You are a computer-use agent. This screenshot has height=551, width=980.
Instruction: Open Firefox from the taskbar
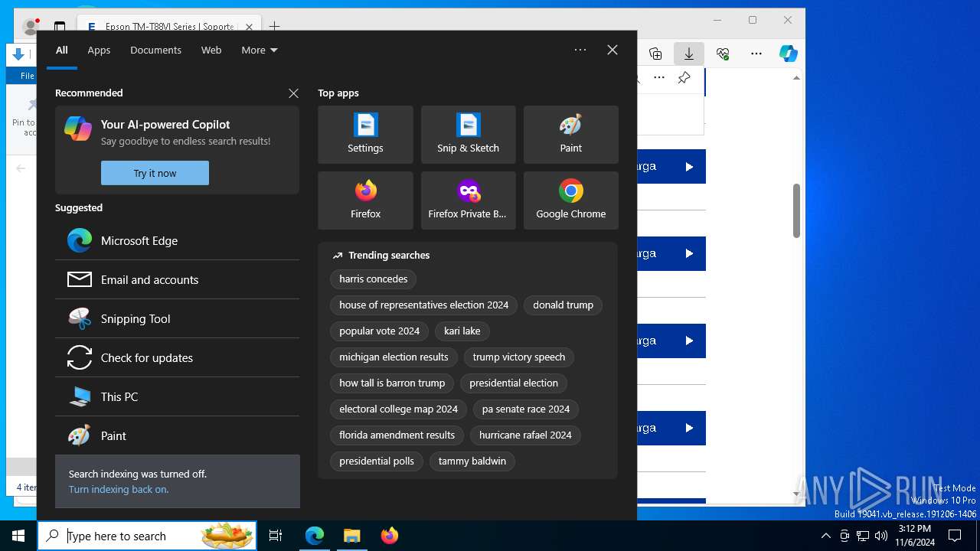pyautogui.click(x=389, y=536)
